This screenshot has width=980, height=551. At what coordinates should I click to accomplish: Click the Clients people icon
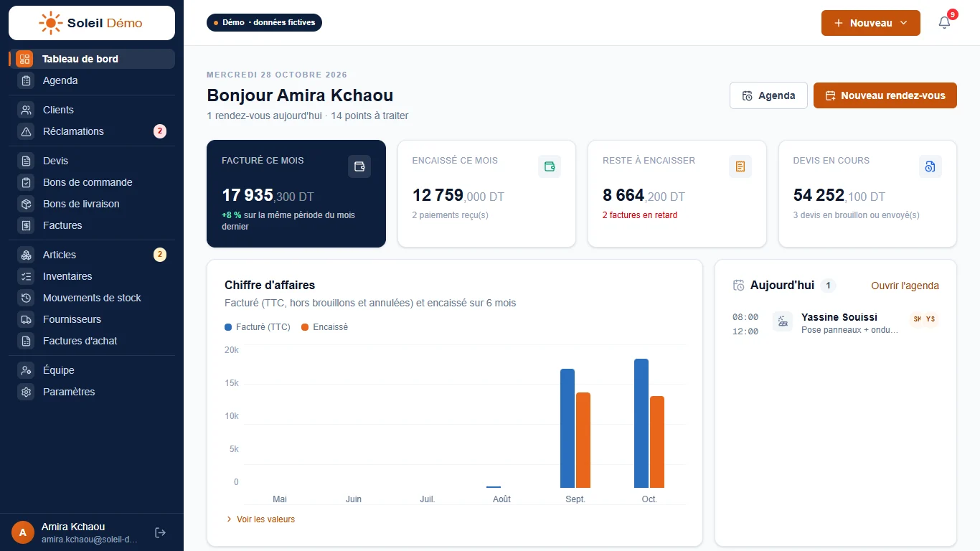(x=26, y=110)
